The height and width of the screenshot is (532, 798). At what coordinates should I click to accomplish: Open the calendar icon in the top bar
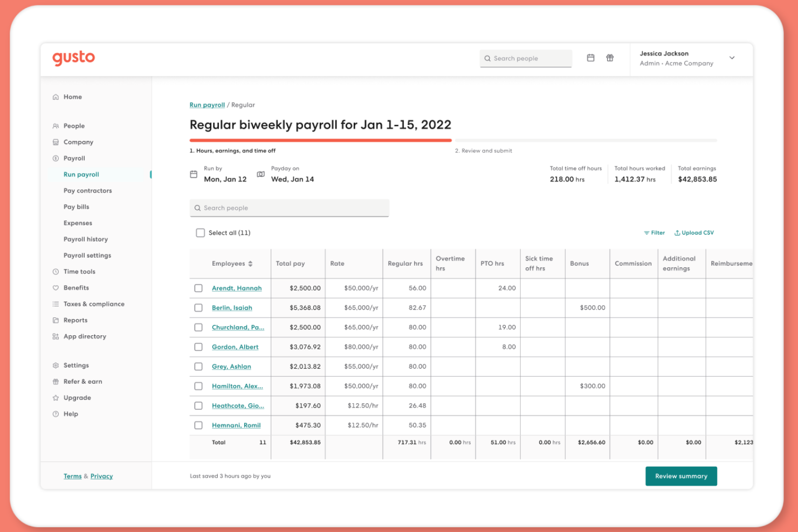pyautogui.click(x=590, y=58)
